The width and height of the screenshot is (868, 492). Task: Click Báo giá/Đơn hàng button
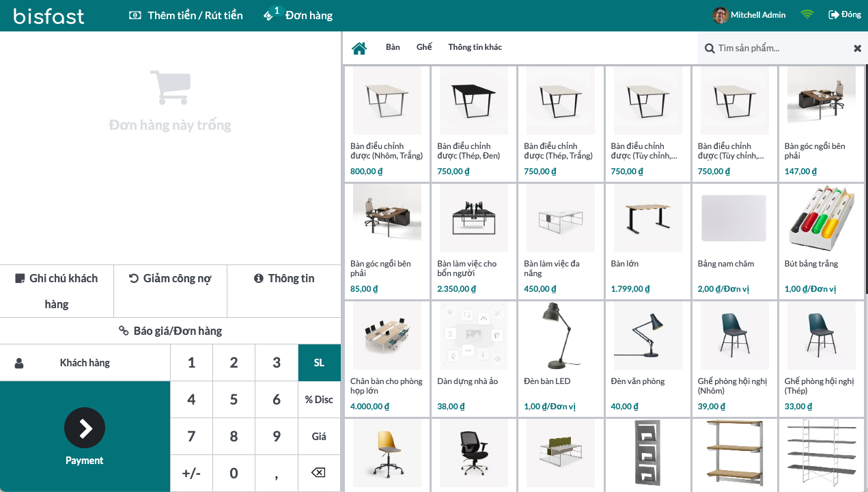point(170,331)
